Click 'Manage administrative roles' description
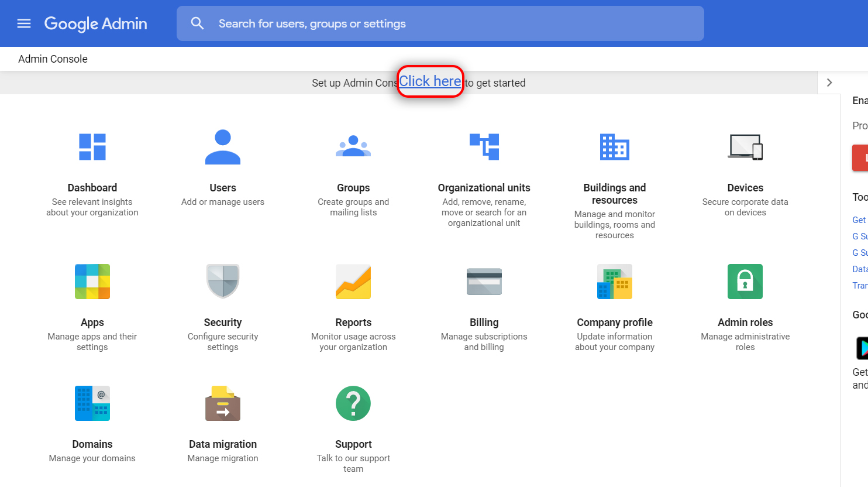 745,342
